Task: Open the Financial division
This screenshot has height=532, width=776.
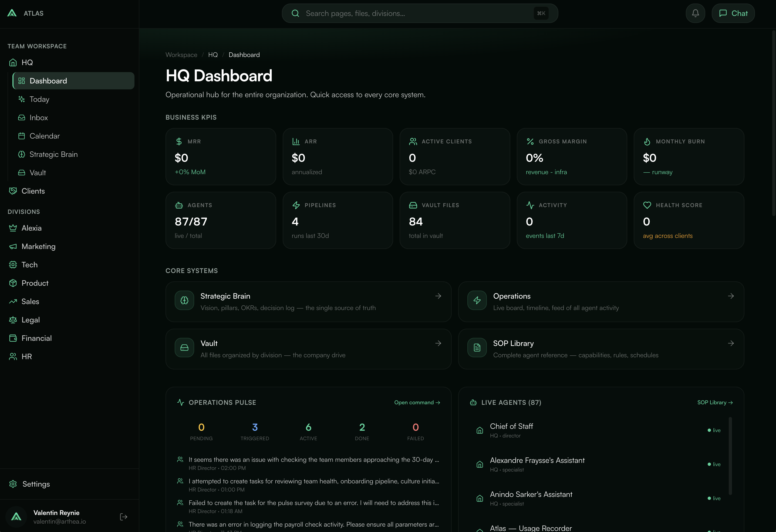Action: point(36,338)
